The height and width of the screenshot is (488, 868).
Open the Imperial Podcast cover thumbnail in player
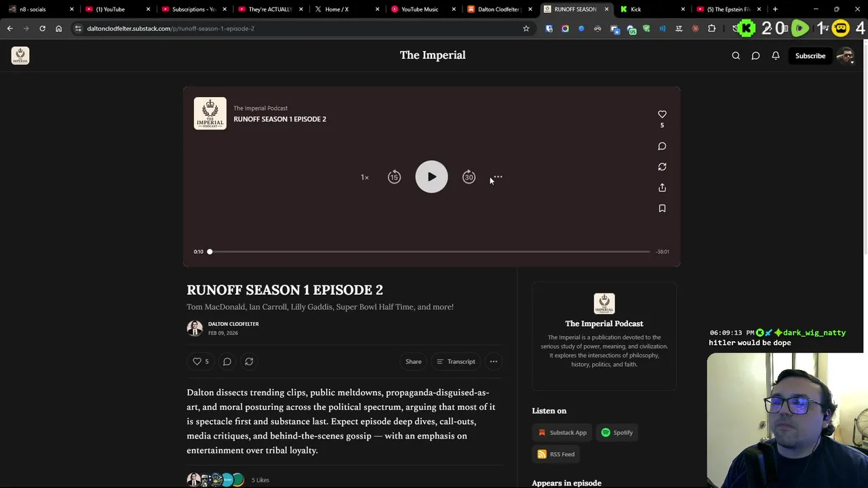210,113
